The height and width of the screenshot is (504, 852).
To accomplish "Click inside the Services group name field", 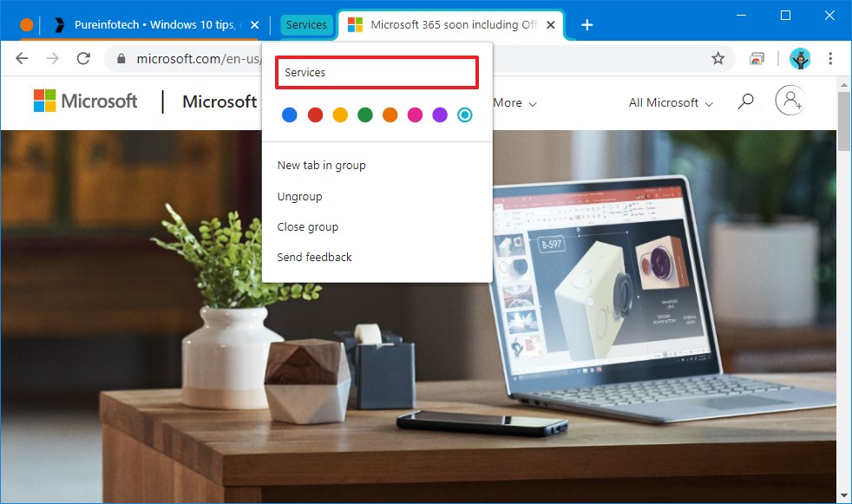I will pos(376,73).
